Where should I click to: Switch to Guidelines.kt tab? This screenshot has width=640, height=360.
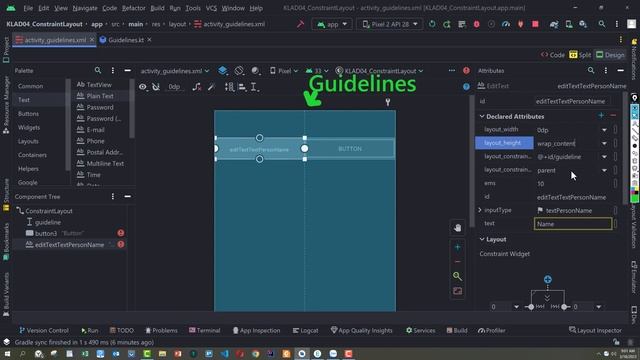126,40
